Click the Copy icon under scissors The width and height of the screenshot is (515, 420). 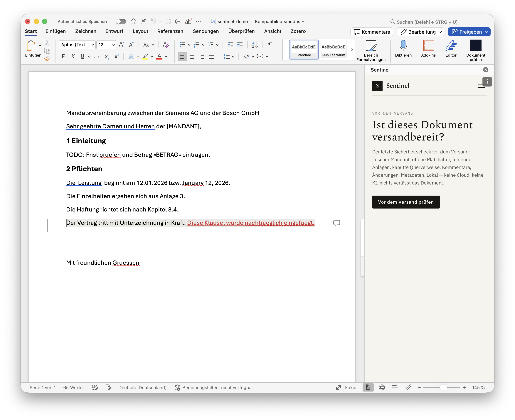tap(47, 51)
